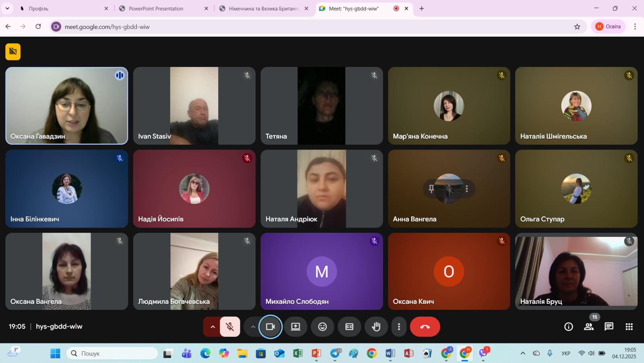The image size is (644, 363).
Task: Show the participants list icon
Action: coord(588,327)
